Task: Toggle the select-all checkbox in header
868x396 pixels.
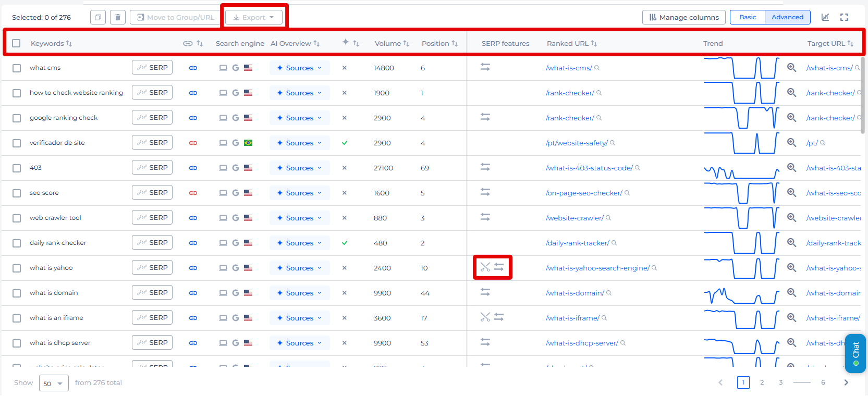Action: (16, 43)
